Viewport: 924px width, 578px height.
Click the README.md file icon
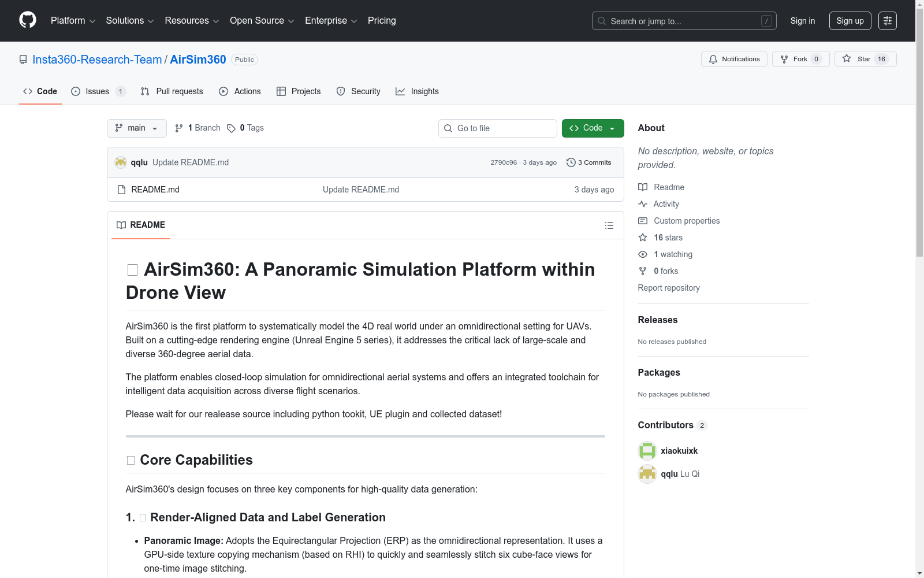[121, 190]
